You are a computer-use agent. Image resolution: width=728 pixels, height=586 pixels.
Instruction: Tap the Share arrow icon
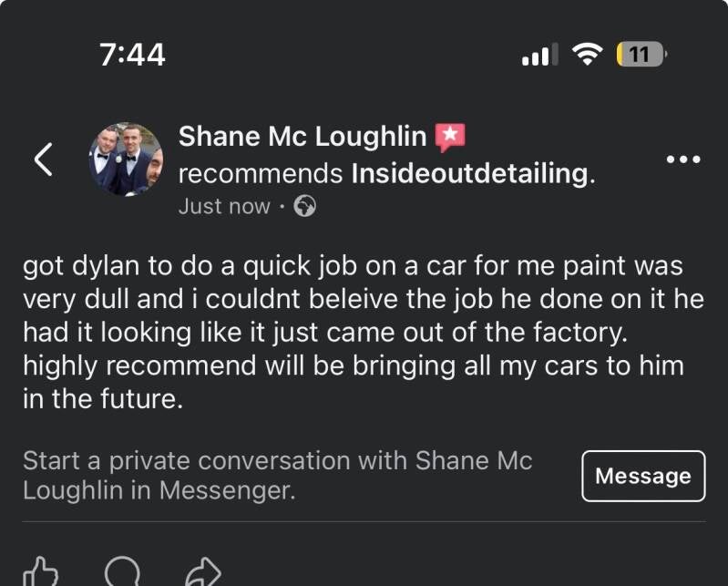202,572
